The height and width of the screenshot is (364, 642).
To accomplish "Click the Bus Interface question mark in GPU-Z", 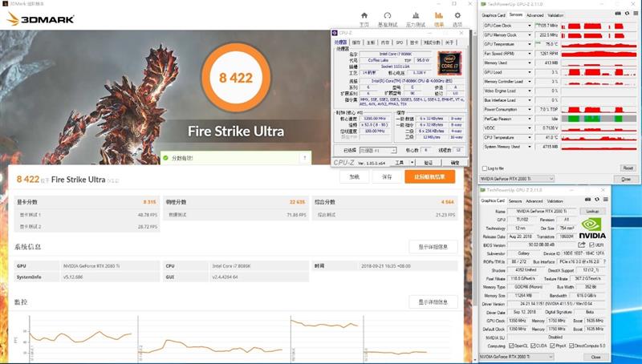I will [x=604, y=261].
